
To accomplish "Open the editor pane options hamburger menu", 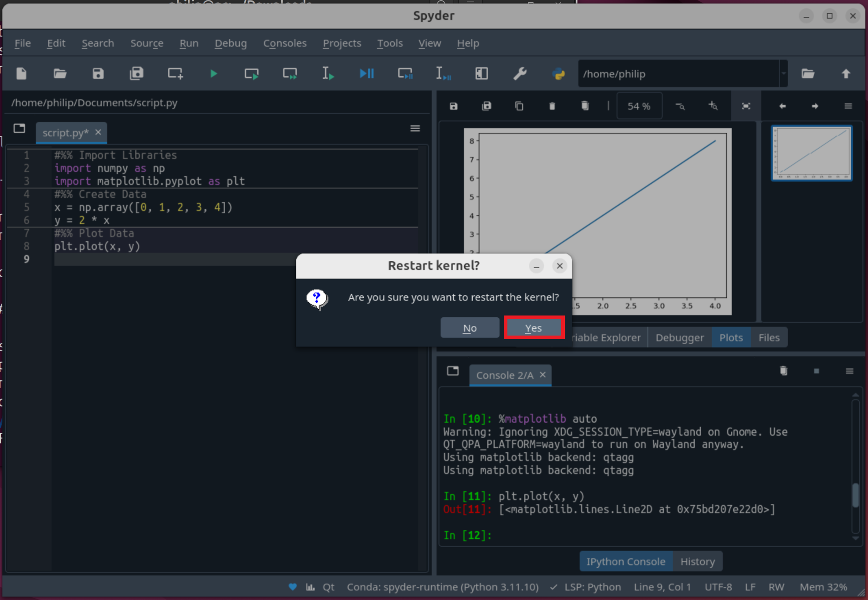I will [x=415, y=129].
